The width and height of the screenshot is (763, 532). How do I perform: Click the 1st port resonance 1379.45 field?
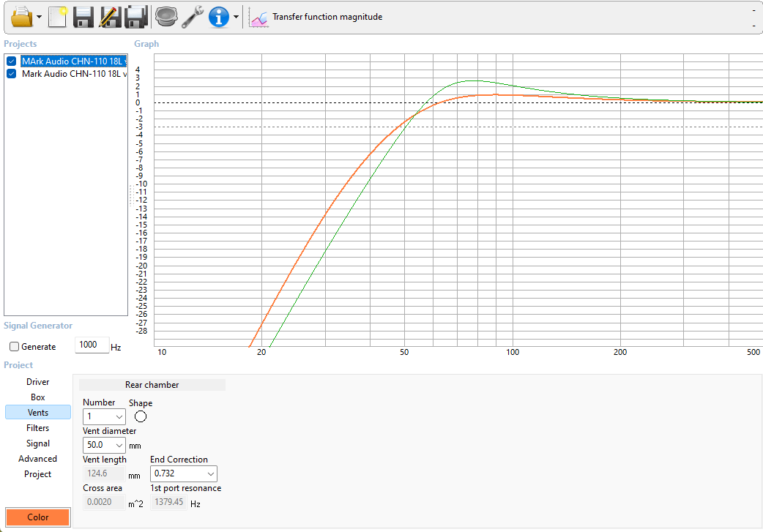(168, 502)
